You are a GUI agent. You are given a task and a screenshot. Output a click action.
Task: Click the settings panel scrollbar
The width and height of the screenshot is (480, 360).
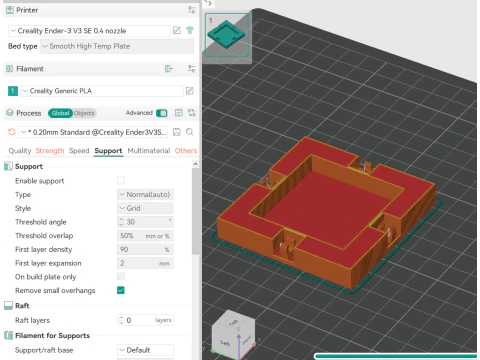click(195, 212)
